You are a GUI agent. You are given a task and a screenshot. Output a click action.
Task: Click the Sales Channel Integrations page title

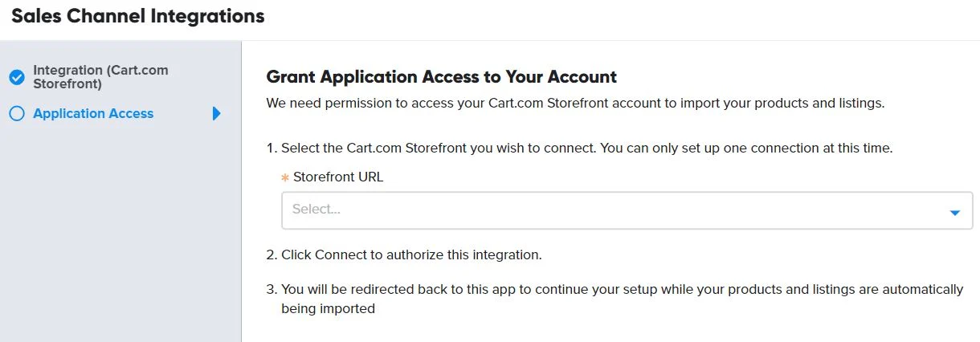click(x=138, y=15)
